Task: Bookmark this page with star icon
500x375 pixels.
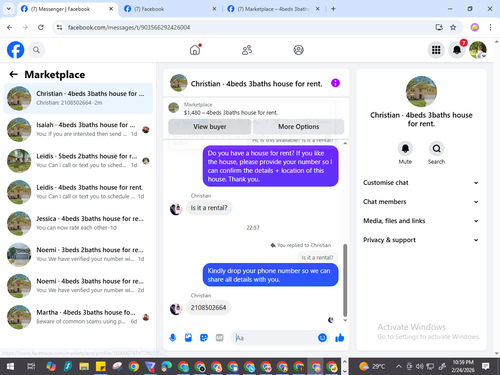Action: tap(453, 27)
